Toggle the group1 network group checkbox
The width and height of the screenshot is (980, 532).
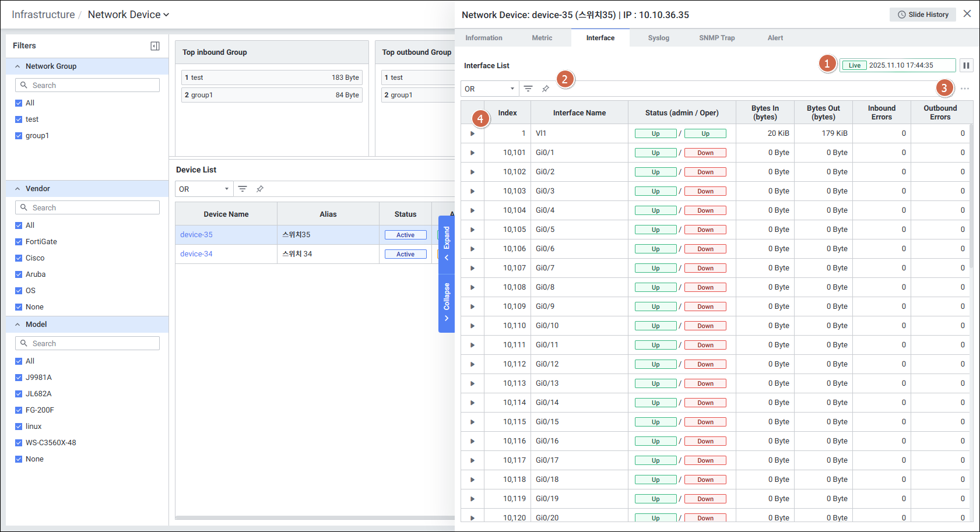coord(19,136)
